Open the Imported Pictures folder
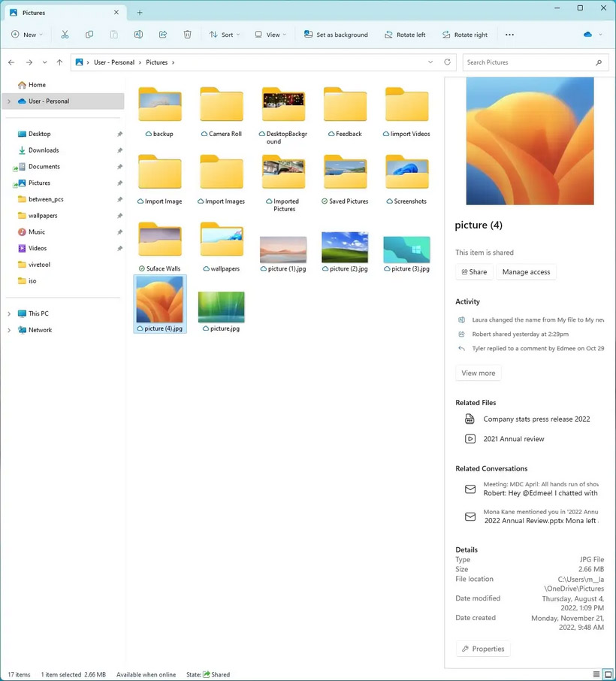 [x=283, y=183]
